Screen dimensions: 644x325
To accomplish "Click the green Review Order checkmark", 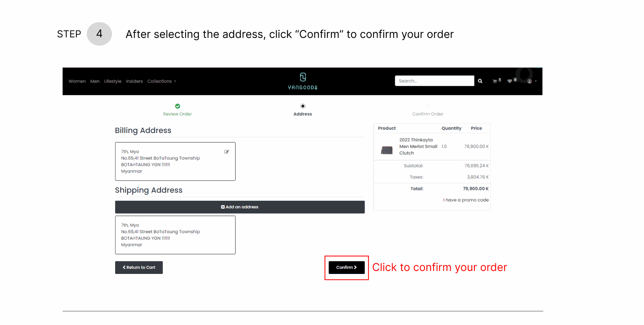I will click(177, 106).
